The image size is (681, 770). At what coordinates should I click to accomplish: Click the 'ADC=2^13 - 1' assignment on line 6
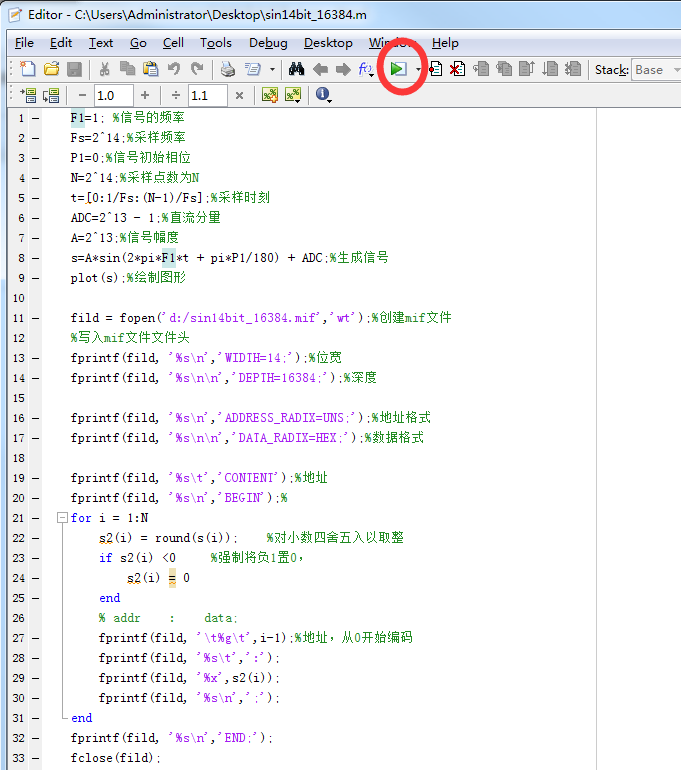click(112, 218)
